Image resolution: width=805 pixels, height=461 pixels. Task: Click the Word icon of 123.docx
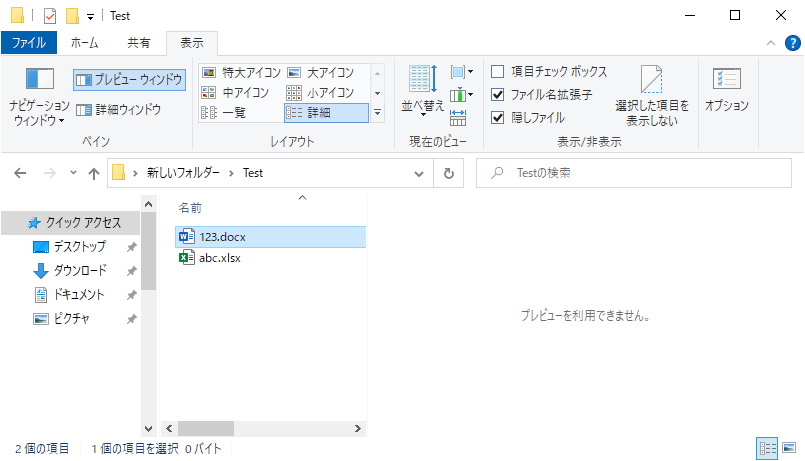186,237
